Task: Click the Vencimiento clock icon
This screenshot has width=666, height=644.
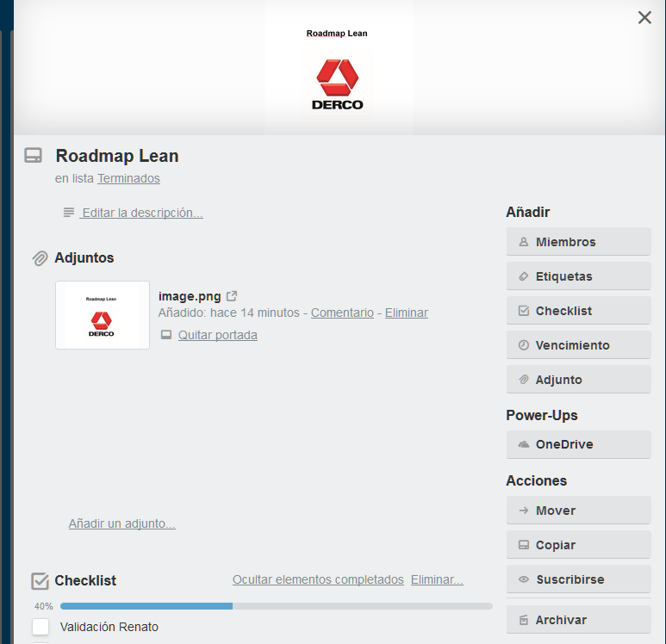Action: [524, 345]
